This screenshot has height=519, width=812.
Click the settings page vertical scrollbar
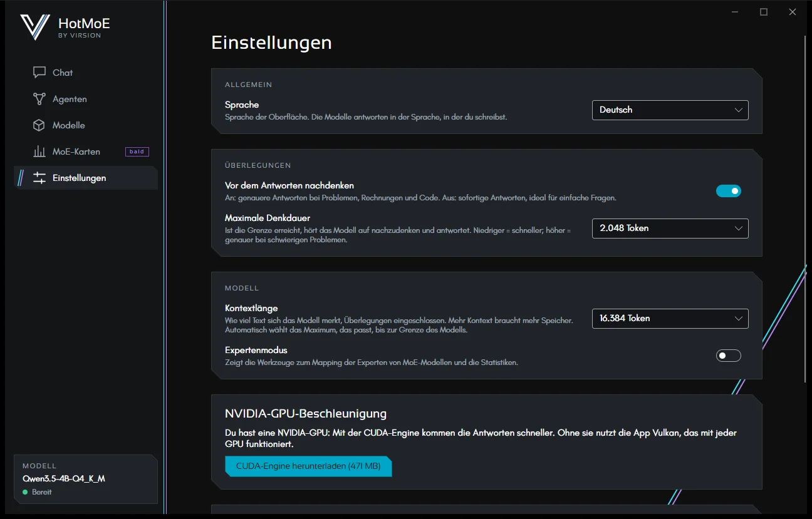pyautogui.click(x=806, y=209)
